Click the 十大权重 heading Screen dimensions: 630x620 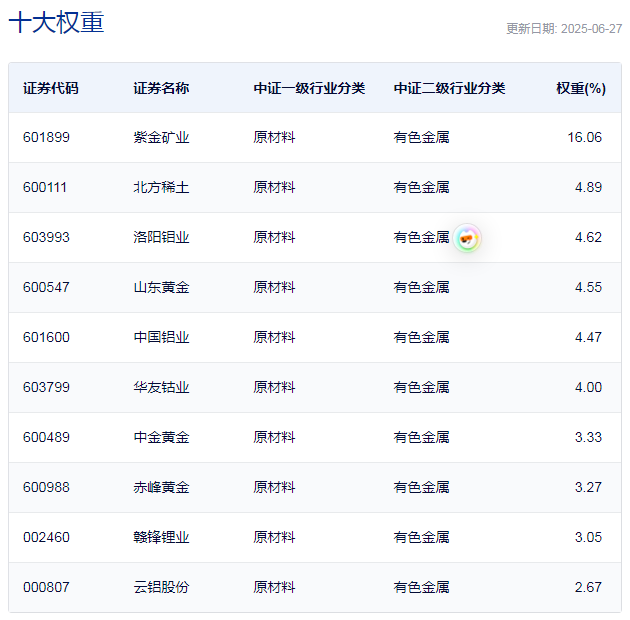(x=57, y=23)
